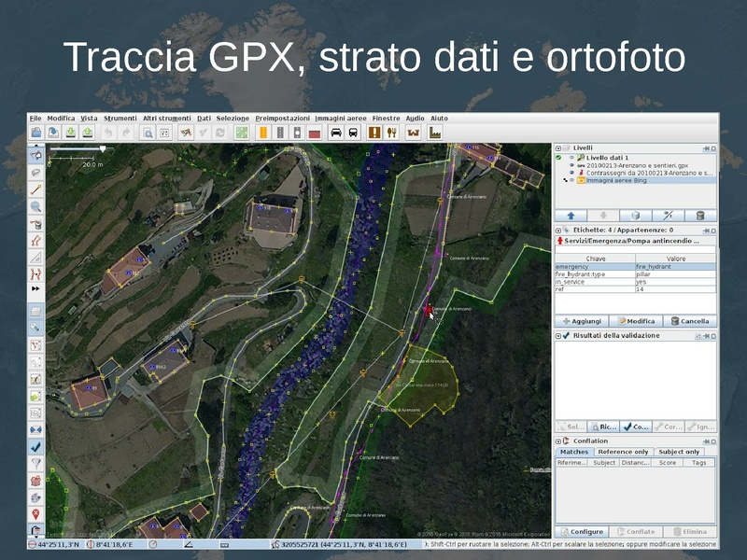Select the Zoom magnifier tool in sidebar

pyautogui.click(x=35, y=206)
